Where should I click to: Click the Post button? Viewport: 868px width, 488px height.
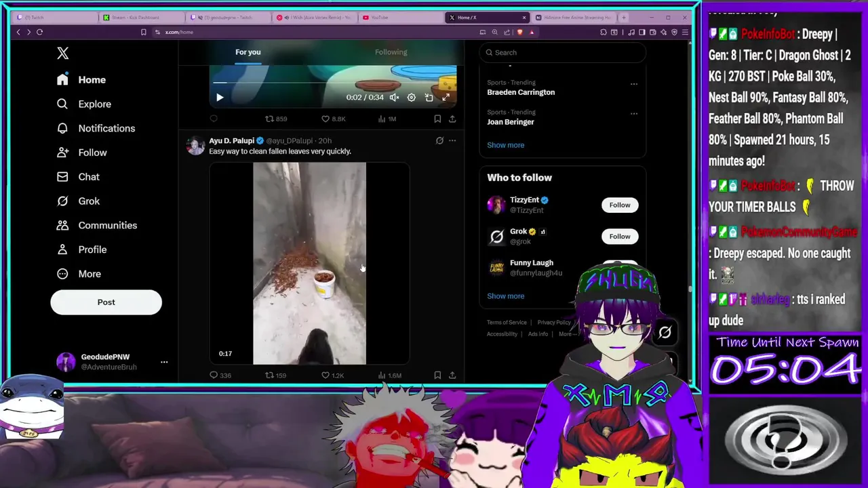point(106,302)
